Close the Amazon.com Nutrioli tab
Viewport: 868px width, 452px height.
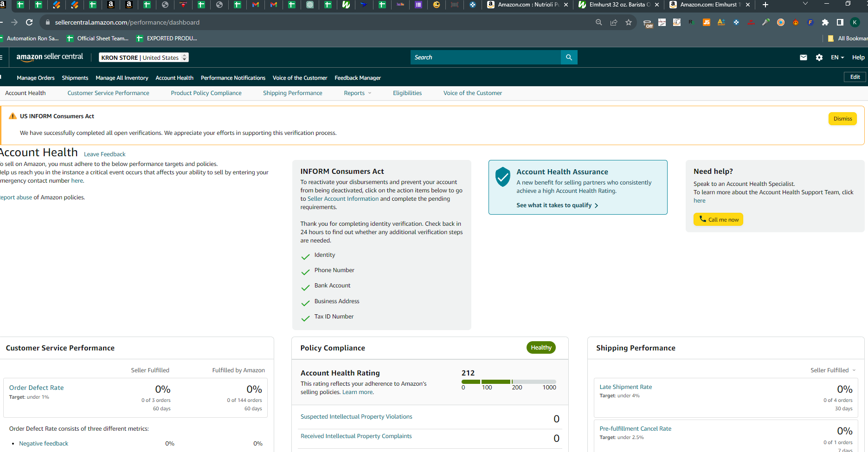click(x=566, y=5)
